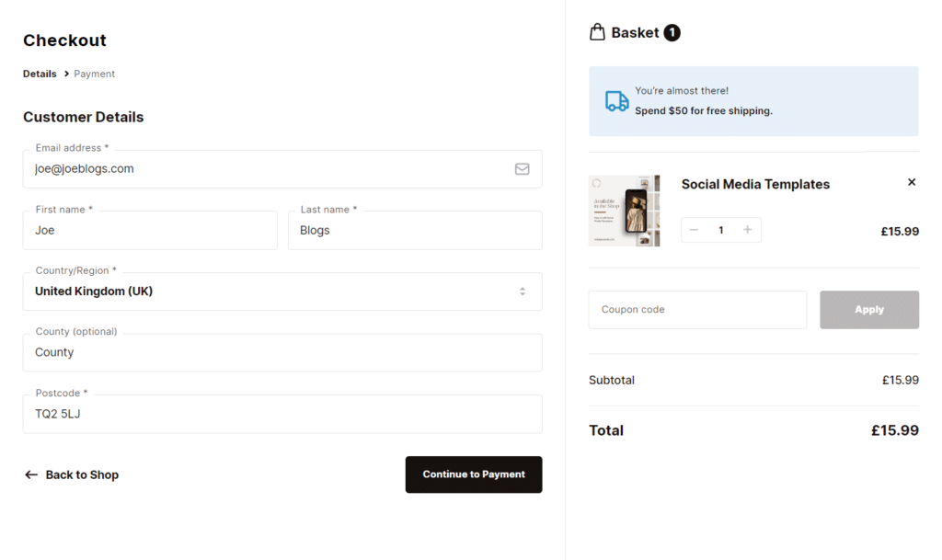942x560 pixels.
Task: Click the up-down arrows on the country selector
Action: point(523,291)
